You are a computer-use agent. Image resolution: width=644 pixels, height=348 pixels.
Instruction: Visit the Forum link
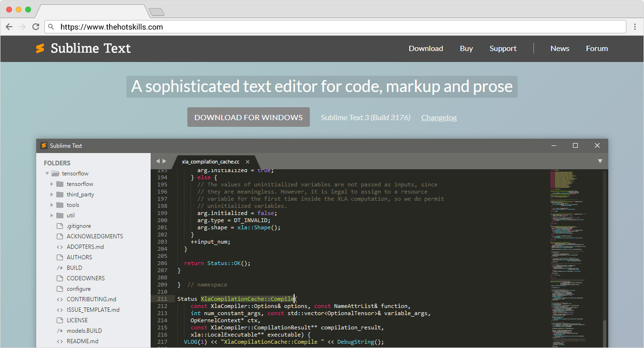(x=597, y=49)
